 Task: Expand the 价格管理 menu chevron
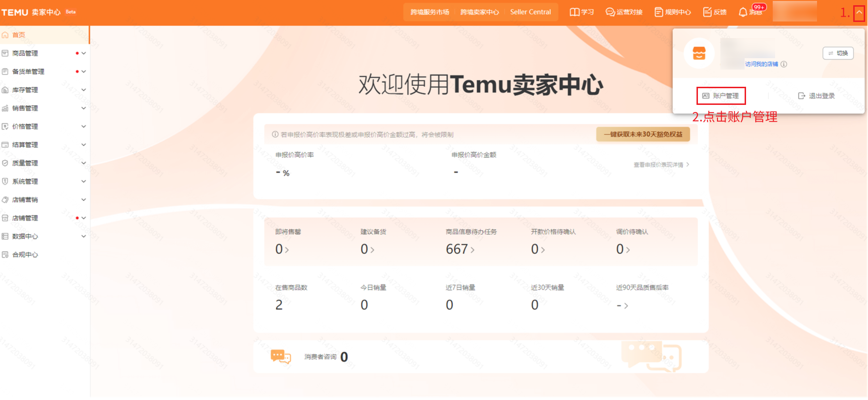(x=84, y=126)
